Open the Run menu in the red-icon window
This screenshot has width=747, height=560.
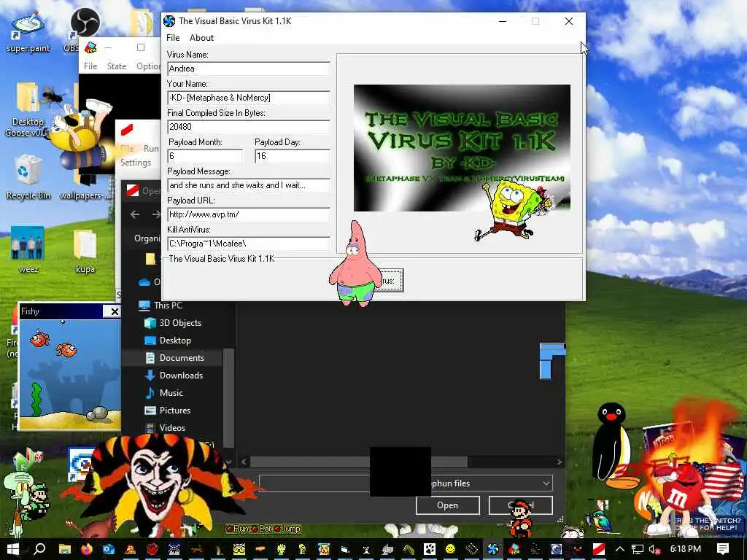coord(151,149)
